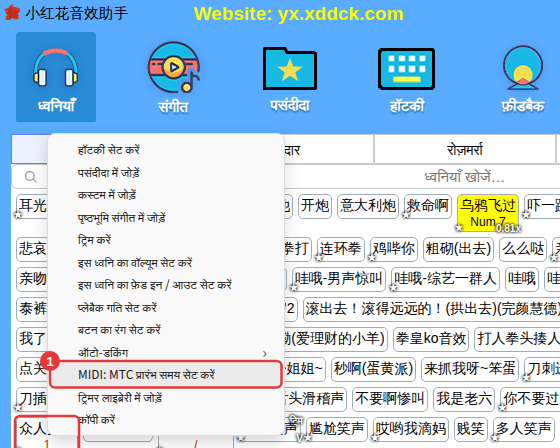Play the 不要啊惨叫 sound button
This screenshot has width=560, height=448.
390,399
